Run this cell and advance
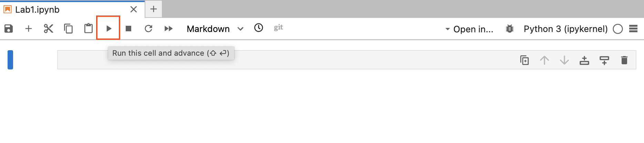 pyautogui.click(x=108, y=29)
